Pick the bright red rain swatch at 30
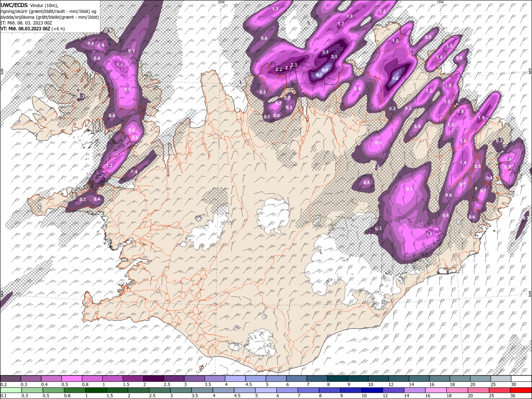Screen dimensions: 532x399 [x=520, y=390]
